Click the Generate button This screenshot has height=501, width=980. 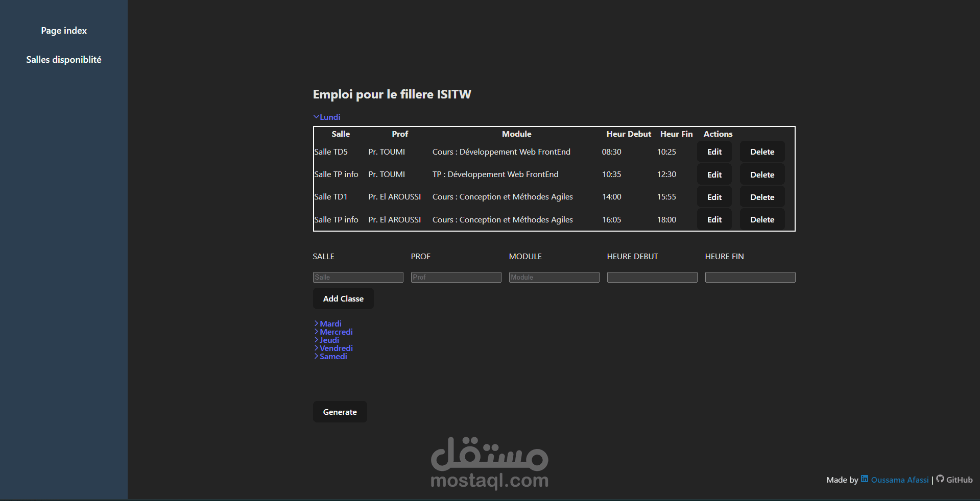pyautogui.click(x=339, y=412)
